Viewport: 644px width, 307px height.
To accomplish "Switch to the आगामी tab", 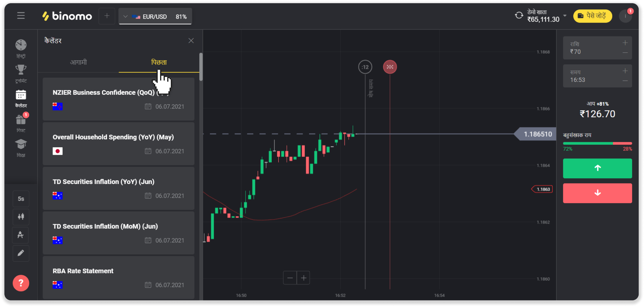I will (78, 62).
